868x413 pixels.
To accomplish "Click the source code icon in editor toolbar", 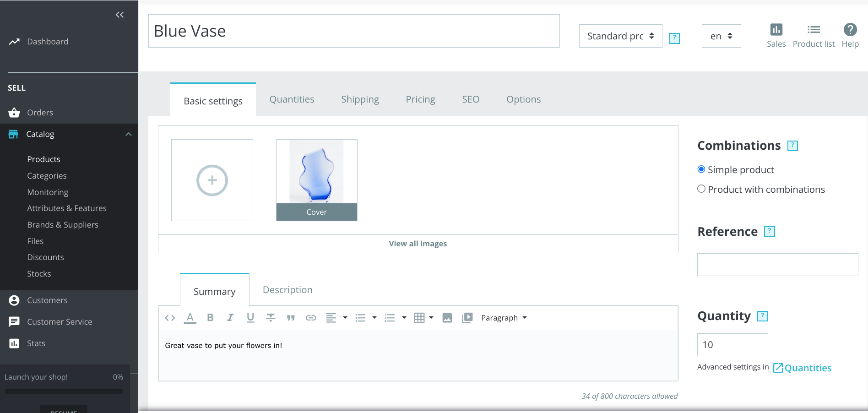I will coord(170,318).
